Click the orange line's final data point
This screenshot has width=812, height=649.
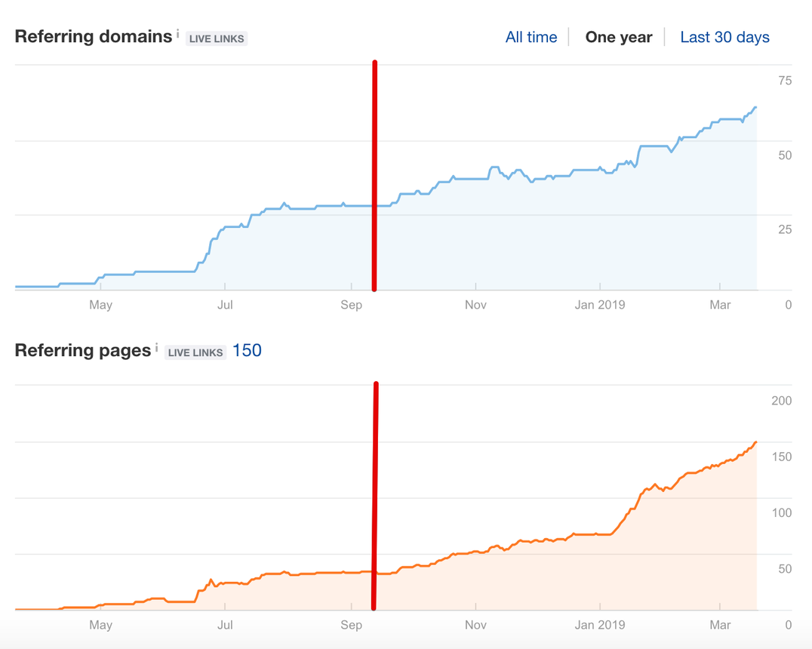[755, 442]
